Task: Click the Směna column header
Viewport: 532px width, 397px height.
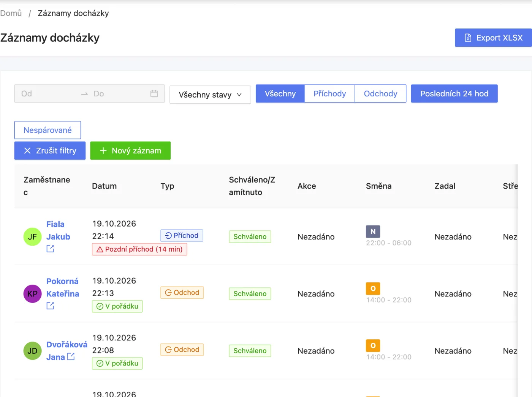Action: click(x=379, y=186)
